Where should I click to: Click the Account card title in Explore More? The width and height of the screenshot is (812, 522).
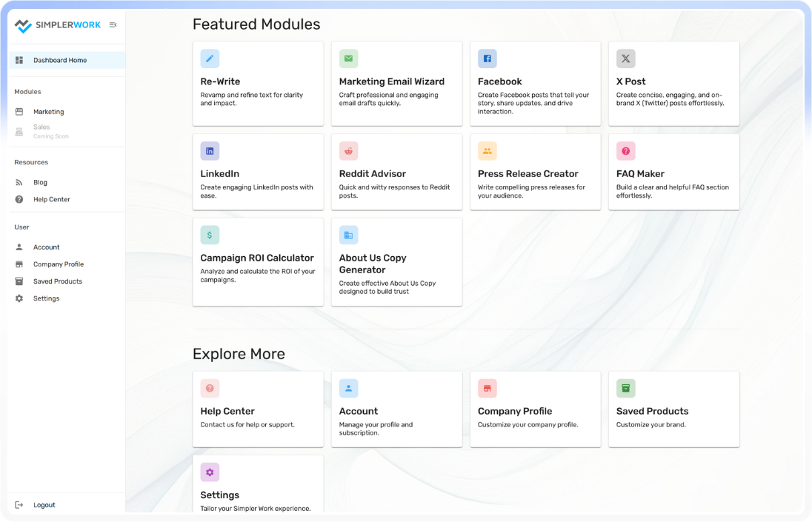(359, 411)
